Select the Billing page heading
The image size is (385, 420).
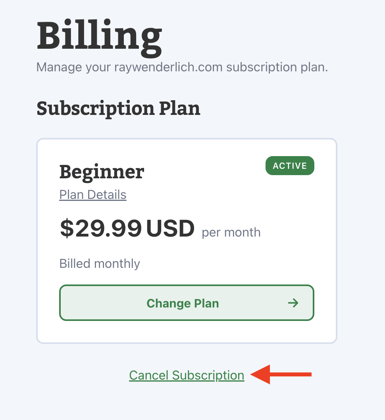pyautogui.click(x=99, y=37)
